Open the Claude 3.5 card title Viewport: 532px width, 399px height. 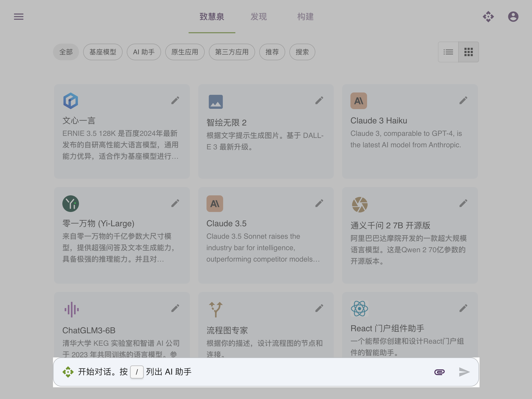point(227,223)
